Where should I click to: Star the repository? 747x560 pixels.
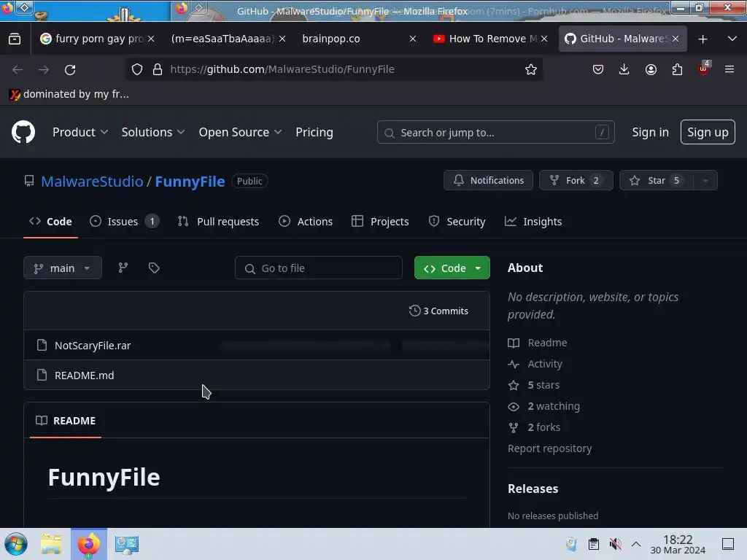pos(656,181)
